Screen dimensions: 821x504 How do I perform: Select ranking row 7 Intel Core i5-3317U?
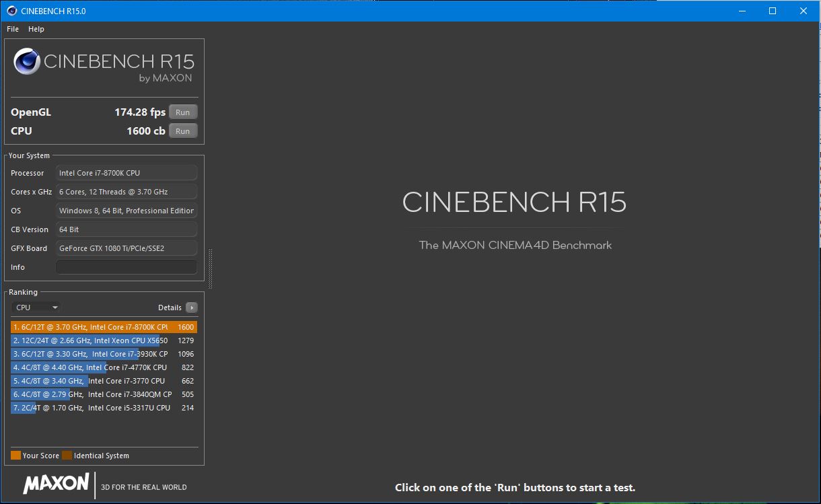coord(104,408)
